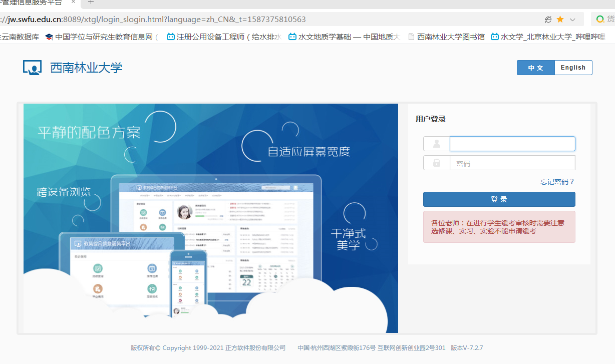Click the favorites star in the address bar
The height and width of the screenshot is (364, 615).
point(561,19)
